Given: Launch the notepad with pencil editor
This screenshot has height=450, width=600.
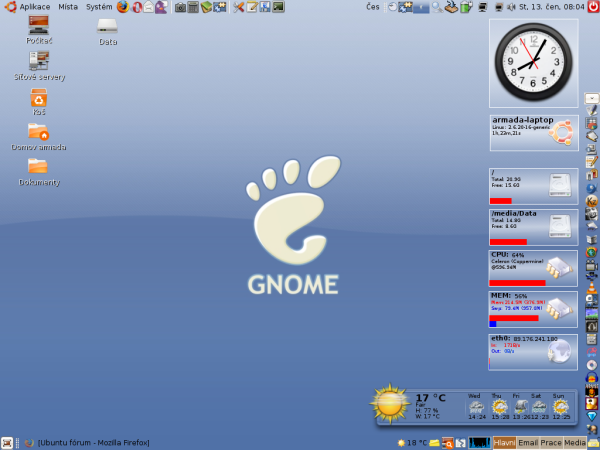Looking at the screenshot, I should click(252, 7).
